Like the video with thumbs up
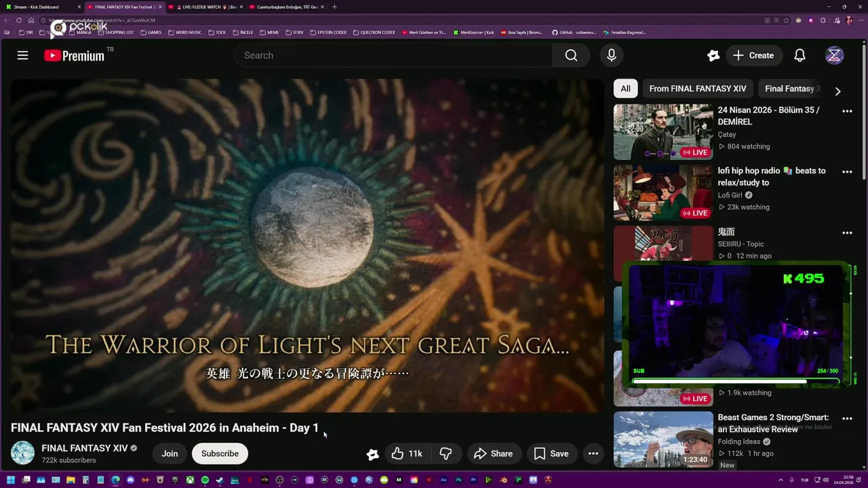The width and height of the screenshot is (868, 488). coord(407,453)
